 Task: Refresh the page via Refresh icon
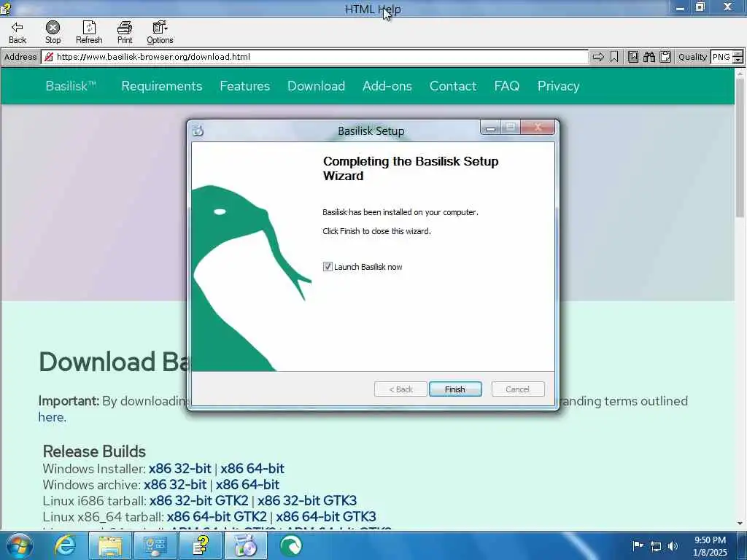tap(89, 32)
